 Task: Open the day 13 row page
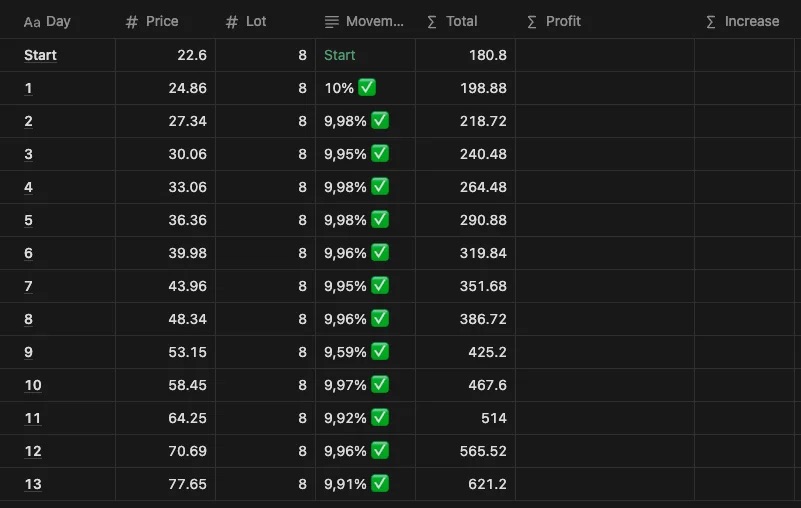coord(33,484)
